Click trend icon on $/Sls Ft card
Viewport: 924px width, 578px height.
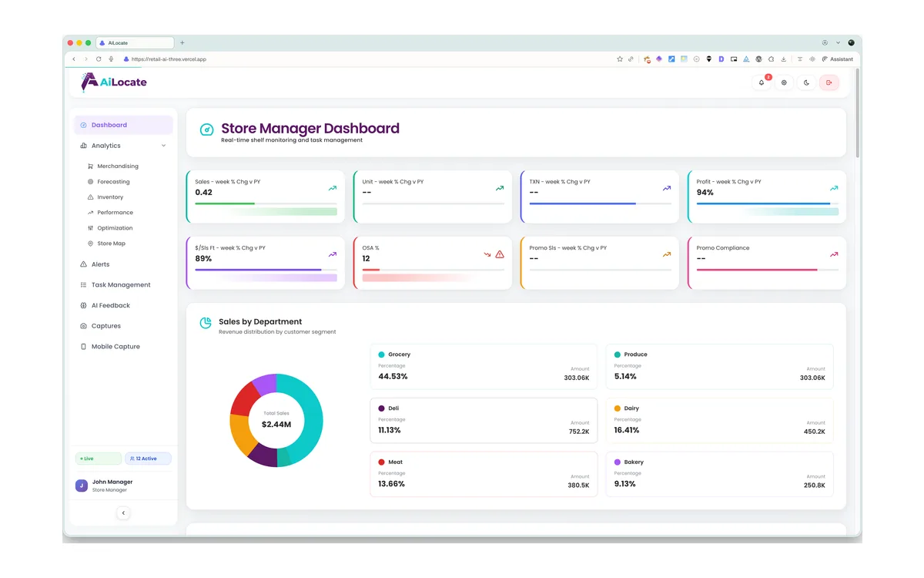tap(332, 254)
